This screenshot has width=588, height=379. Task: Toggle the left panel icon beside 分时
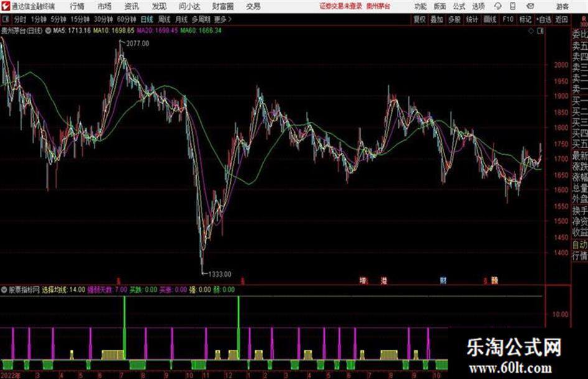tap(6, 19)
